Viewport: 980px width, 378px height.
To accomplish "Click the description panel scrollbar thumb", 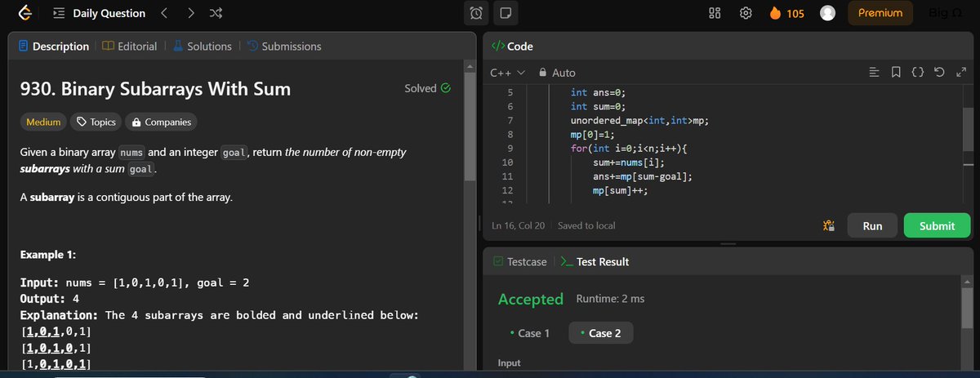I will (x=470, y=127).
